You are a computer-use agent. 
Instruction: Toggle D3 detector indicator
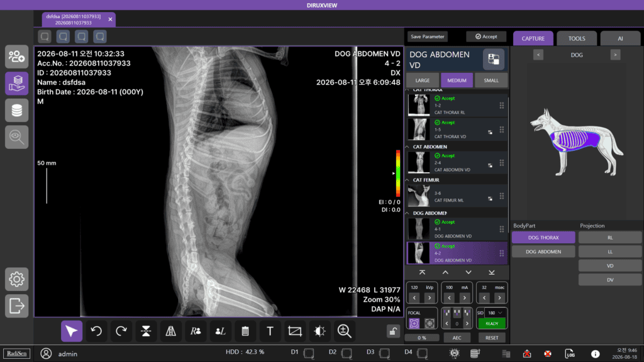pyautogui.click(x=384, y=353)
